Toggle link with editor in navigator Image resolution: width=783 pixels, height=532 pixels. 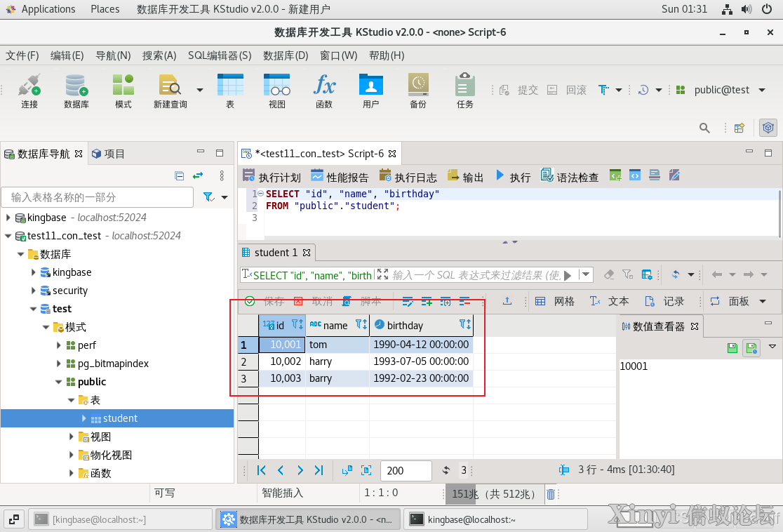(199, 176)
